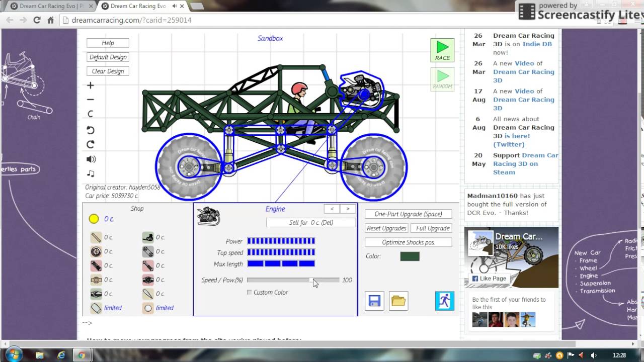Select the limited body panel part
This screenshot has height=362, width=644.
(x=96, y=308)
